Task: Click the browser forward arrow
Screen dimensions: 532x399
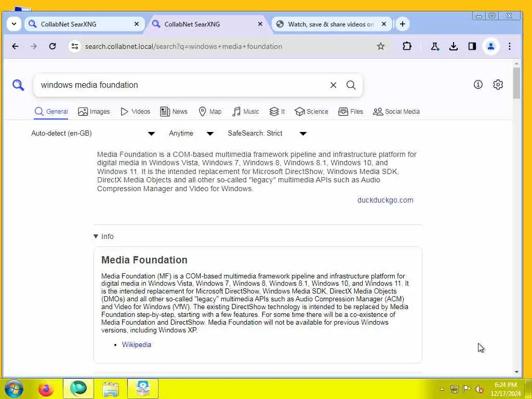Action: coord(34,46)
